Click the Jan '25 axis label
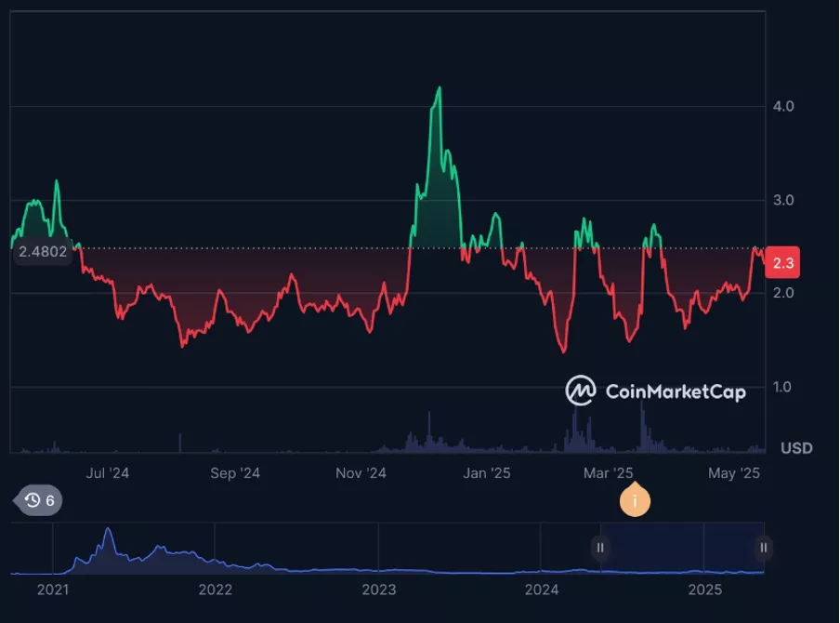Viewport: 840px width, 623px height. [x=486, y=473]
